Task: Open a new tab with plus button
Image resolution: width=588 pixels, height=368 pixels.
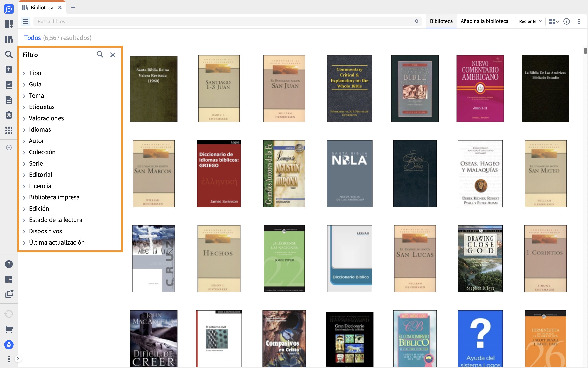Action: pos(73,8)
